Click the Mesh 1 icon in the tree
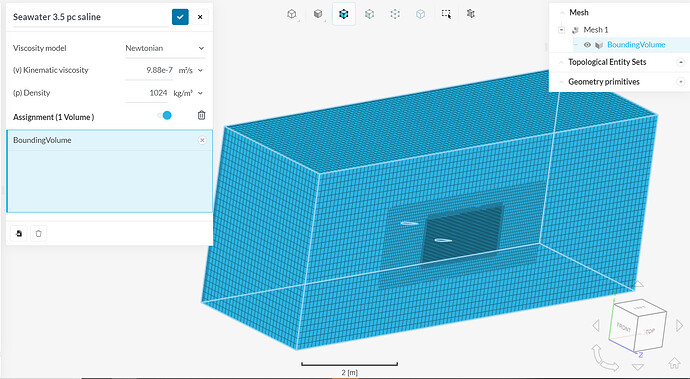The height and width of the screenshot is (379, 690). 575,29
